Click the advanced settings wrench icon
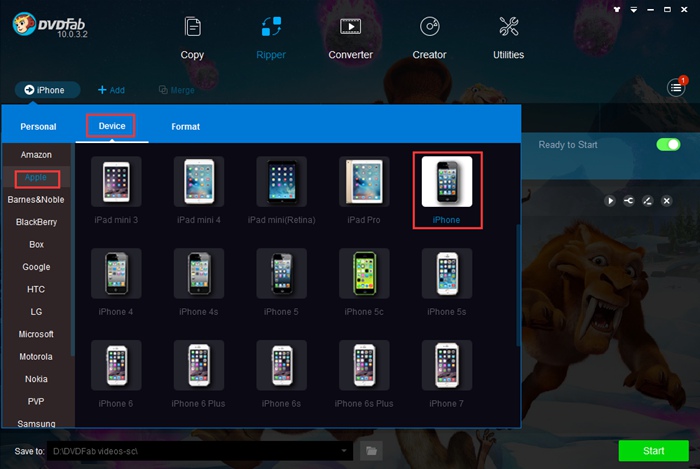This screenshot has width=700, height=469. [x=629, y=201]
